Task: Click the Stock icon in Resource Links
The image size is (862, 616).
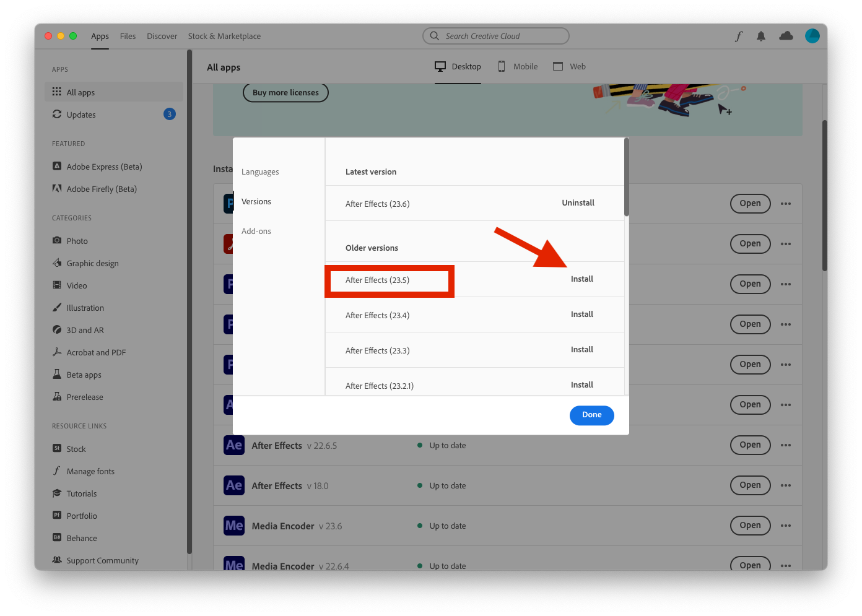Action: pos(57,448)
